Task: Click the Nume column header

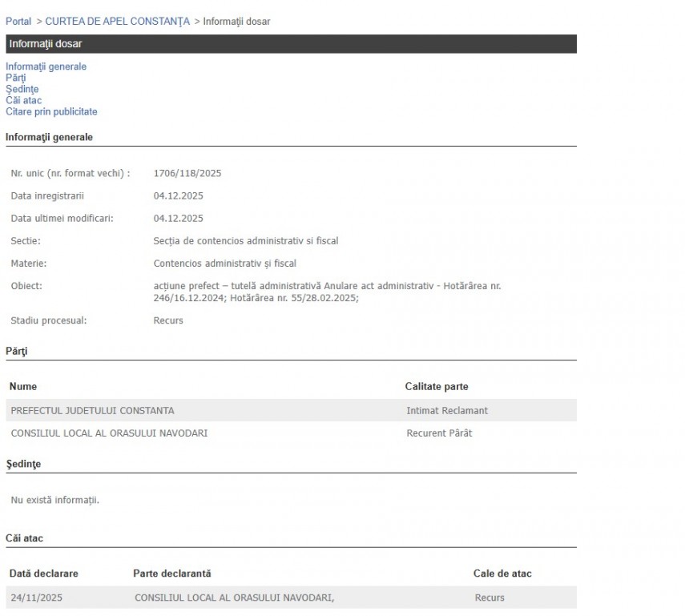Action: pyautogui.click(x=23, y=386)
